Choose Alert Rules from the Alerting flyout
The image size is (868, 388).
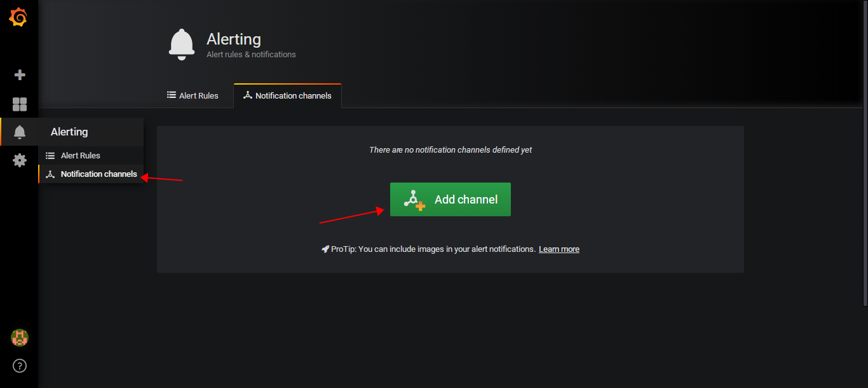click(80, 156)
